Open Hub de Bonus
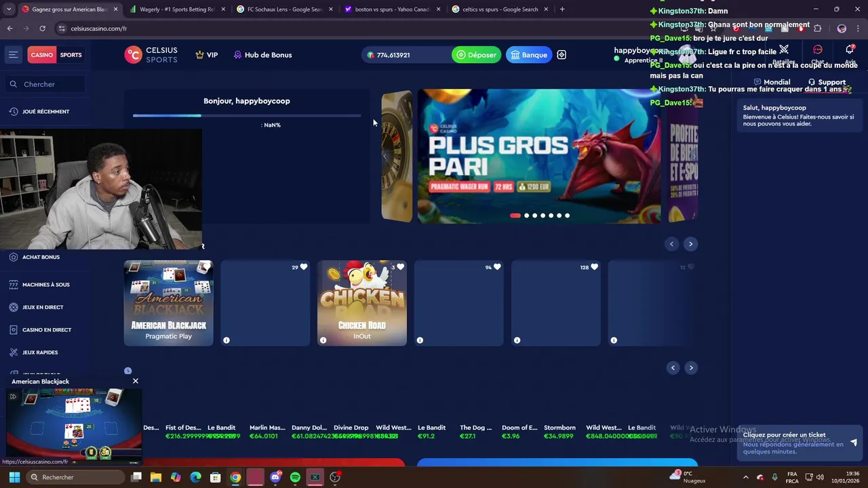The width and height of the screenshot is (868, 488). pyautogui.click(x=262, y=55)
